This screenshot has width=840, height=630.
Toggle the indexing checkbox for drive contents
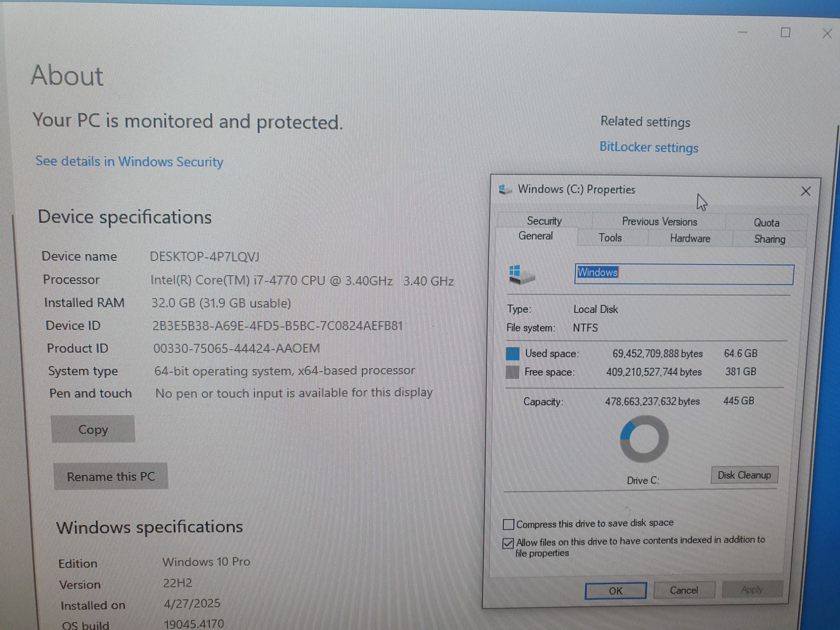508,543
